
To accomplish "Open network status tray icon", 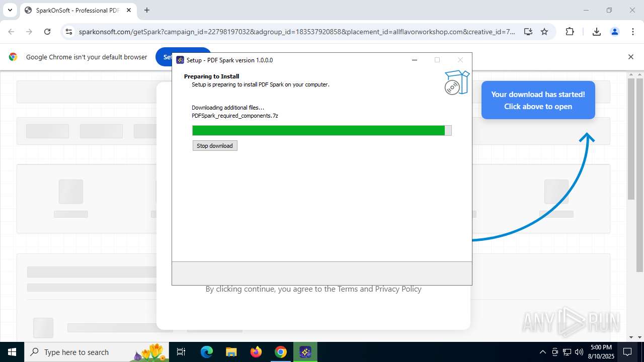I will 567,352.
